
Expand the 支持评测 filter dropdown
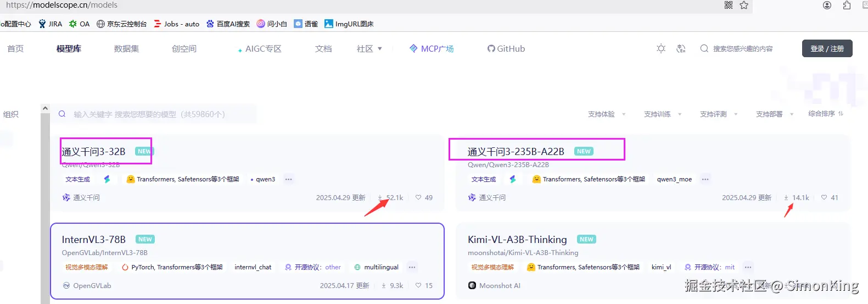[x=719, y=114]
